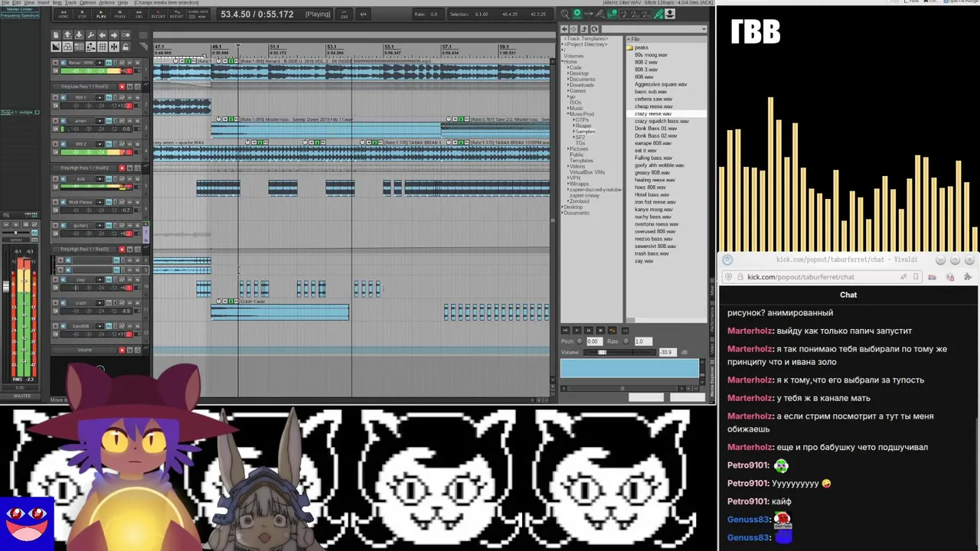Toggle the grid lines toolbar icon
980x551 pixels.
pyautogui.click(x=103, y=47)
